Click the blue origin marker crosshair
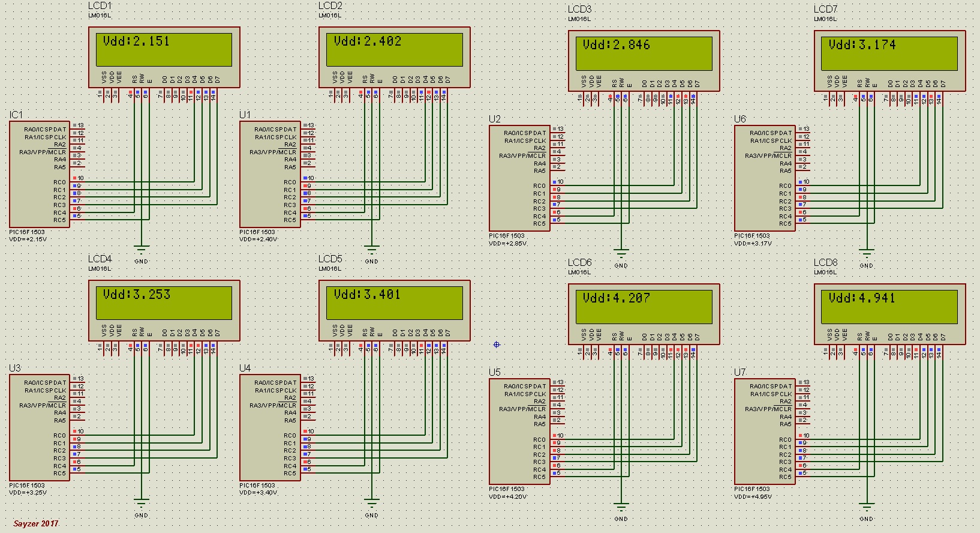Viewport: 980px width, 533px height. pyautogui.click(x=497, y=345)
